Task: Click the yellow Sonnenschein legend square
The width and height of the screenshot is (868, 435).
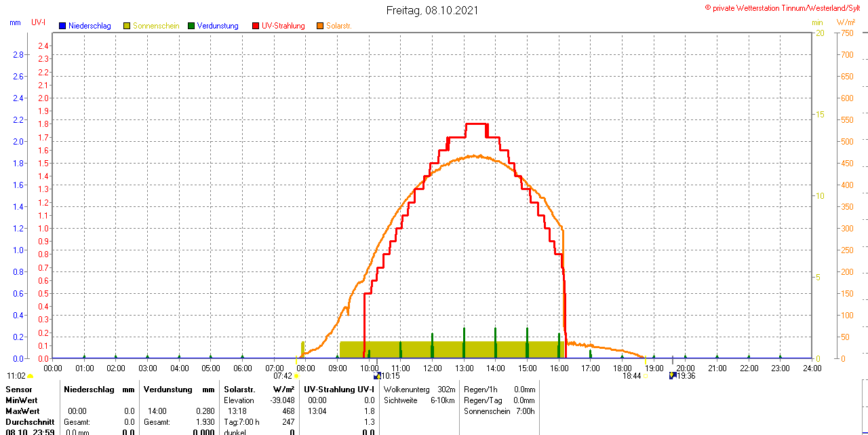Action: click(127, 26)
